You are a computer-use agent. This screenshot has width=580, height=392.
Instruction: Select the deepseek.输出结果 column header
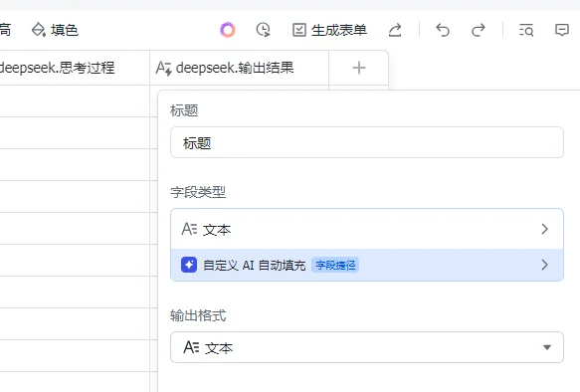240,68
